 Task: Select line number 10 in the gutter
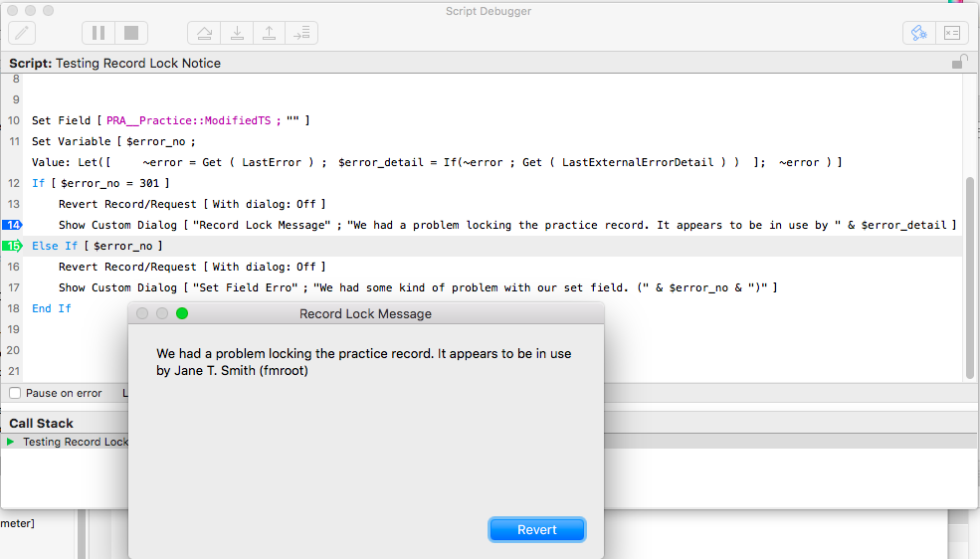tap(14, 120)
